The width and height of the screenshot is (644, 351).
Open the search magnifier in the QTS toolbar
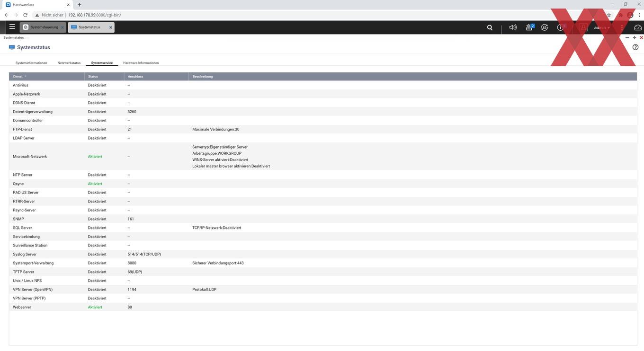tap(490, 27)
